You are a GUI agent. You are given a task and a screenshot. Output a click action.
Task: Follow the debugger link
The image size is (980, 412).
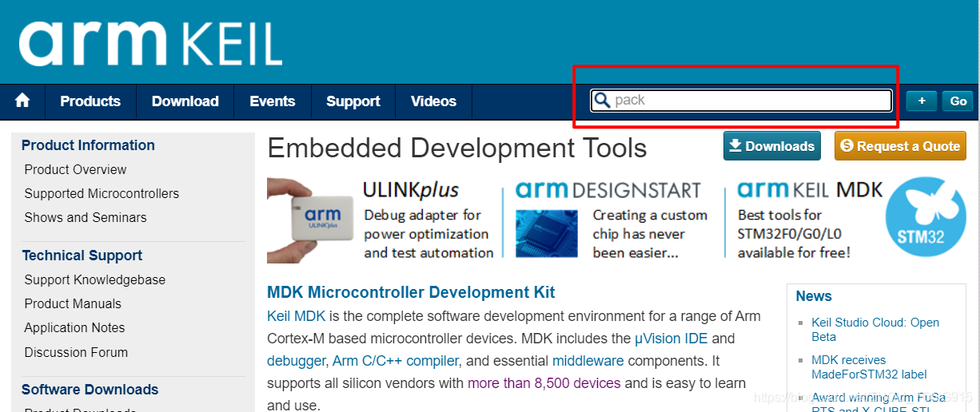(296, 361)
